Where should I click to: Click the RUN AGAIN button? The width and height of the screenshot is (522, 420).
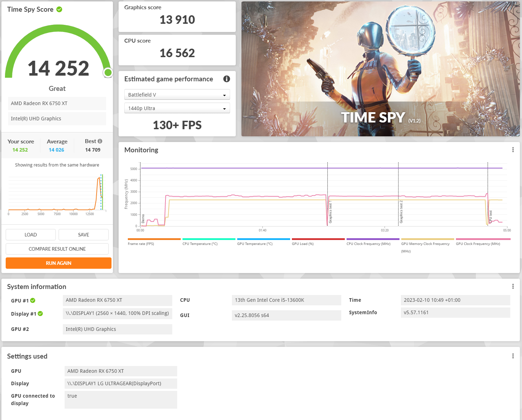tap(58, 263)
